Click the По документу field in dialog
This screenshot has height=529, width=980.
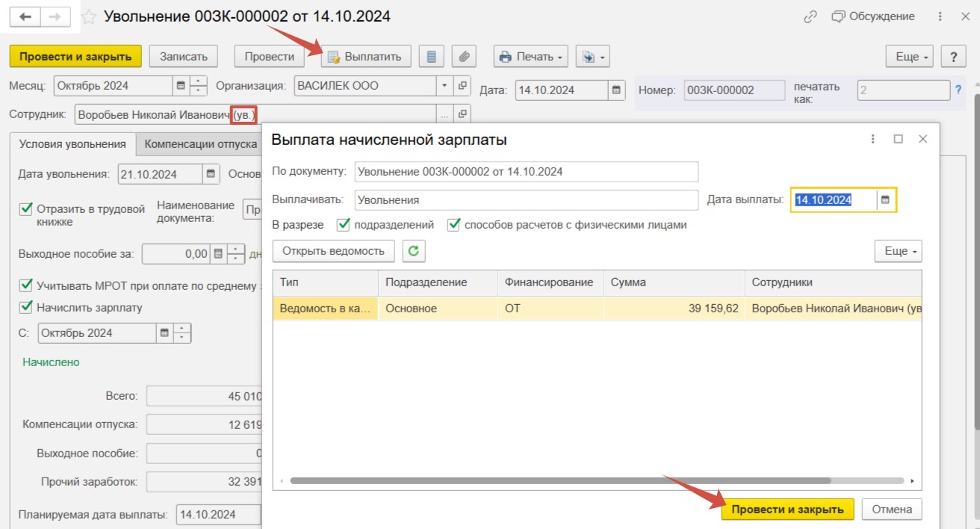(526, 171)
